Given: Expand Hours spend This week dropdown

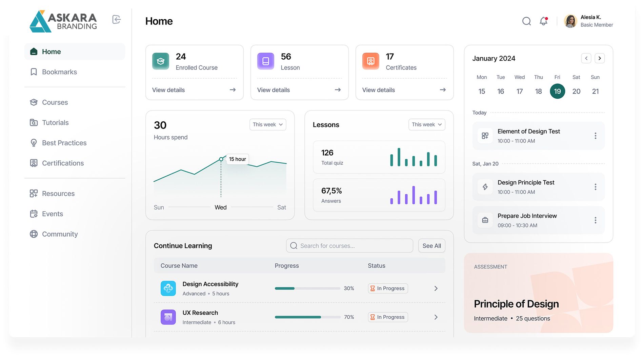Looking at the screenshot, I should [x=267, y=124].
